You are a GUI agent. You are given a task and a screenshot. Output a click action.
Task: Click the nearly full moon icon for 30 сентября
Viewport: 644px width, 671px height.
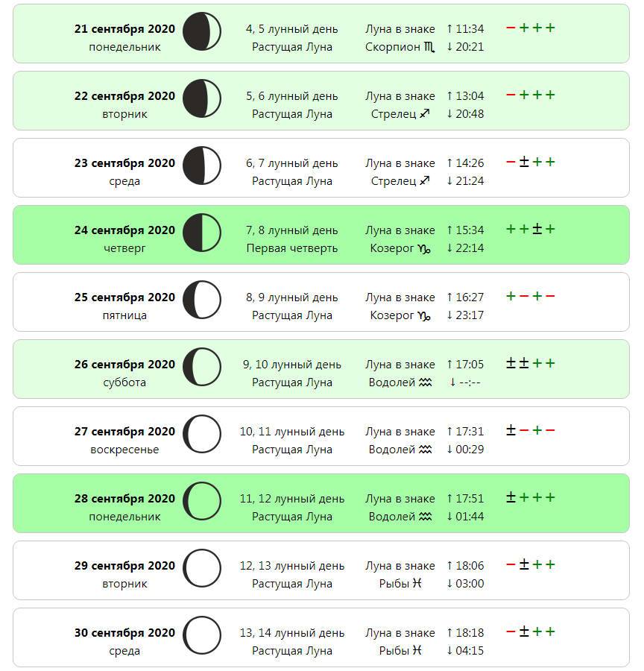(201, 634)
